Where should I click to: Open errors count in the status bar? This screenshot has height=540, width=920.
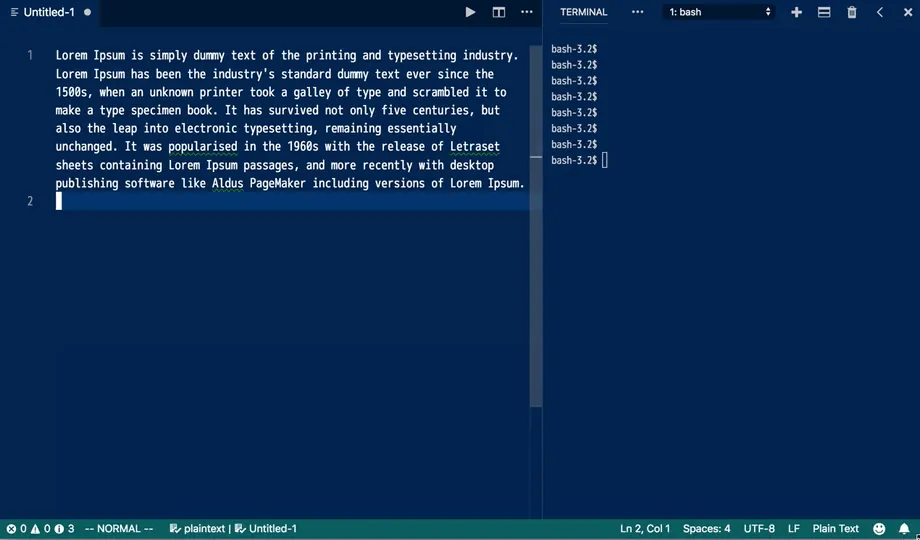click(17, 528)
